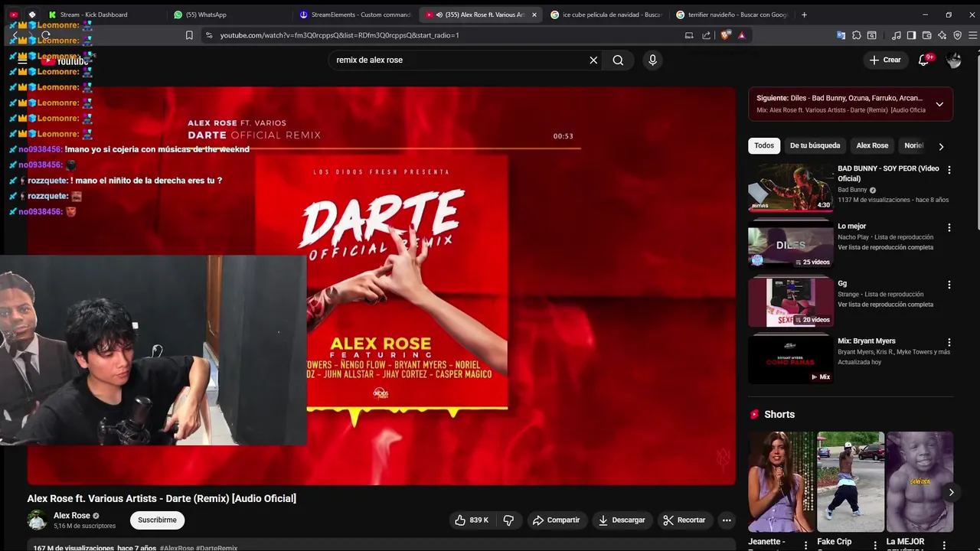Bookmark this page in address bar
The image size is (980, 551).
pos(189,35)
